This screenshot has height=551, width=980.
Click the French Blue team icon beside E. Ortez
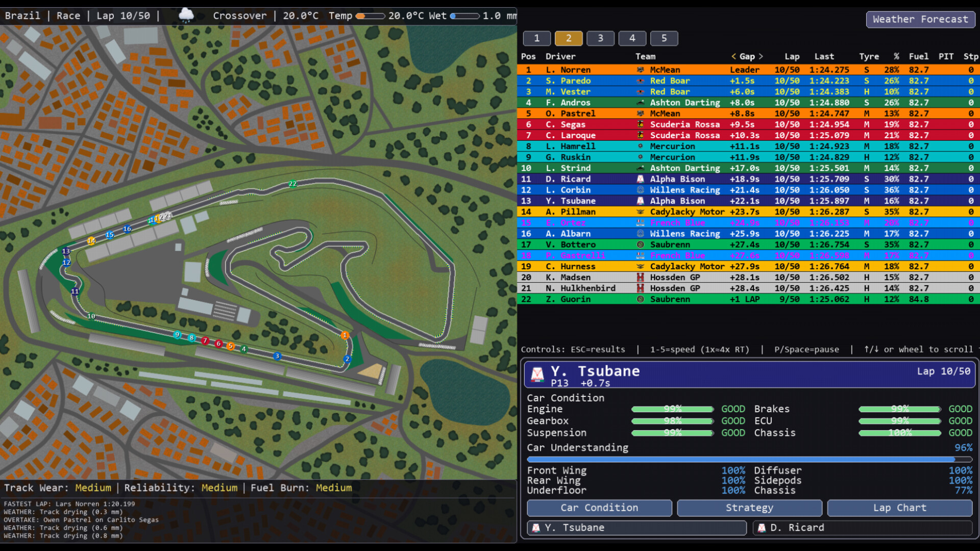click(641, 222)
